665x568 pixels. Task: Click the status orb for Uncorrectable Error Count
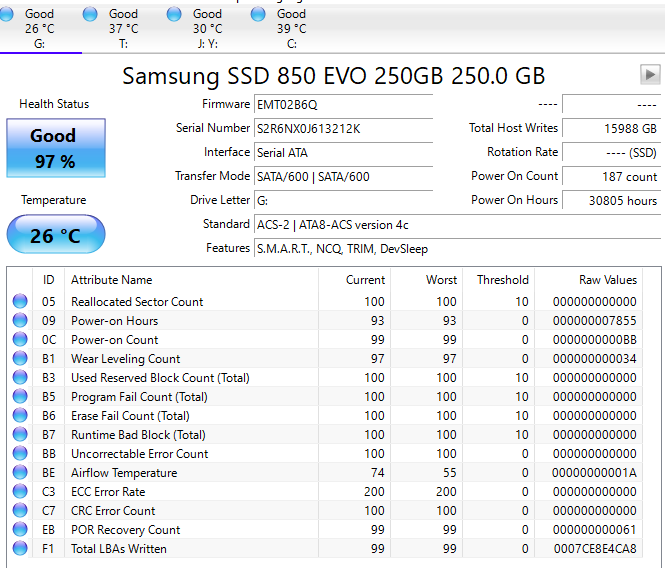20,453
